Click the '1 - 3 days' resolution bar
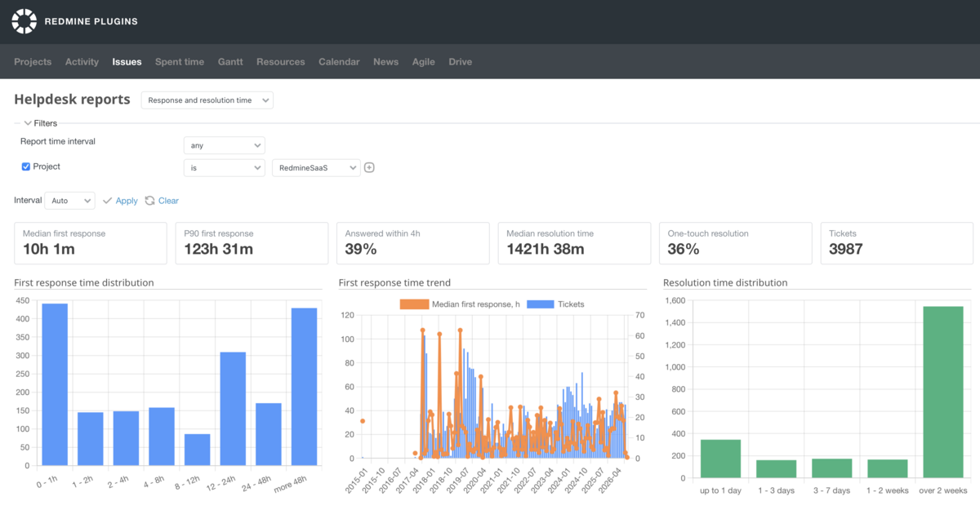This screenshot has width=980, height=510. pyautogui.click(x=776, y=469)
